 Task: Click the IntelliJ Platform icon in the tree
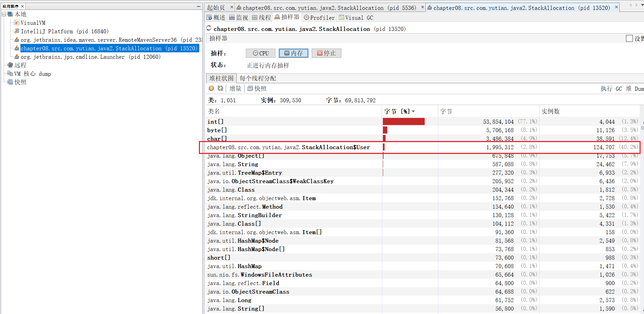tap(17, 31)
